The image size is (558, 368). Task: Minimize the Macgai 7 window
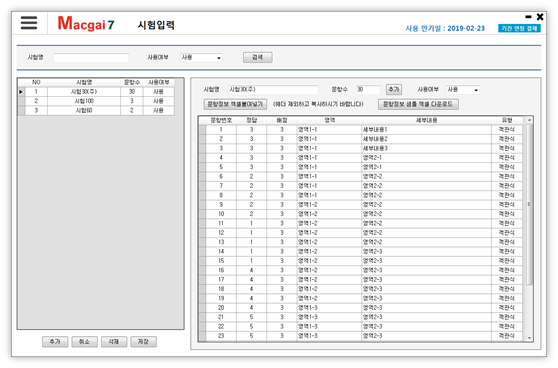(528, 17)
